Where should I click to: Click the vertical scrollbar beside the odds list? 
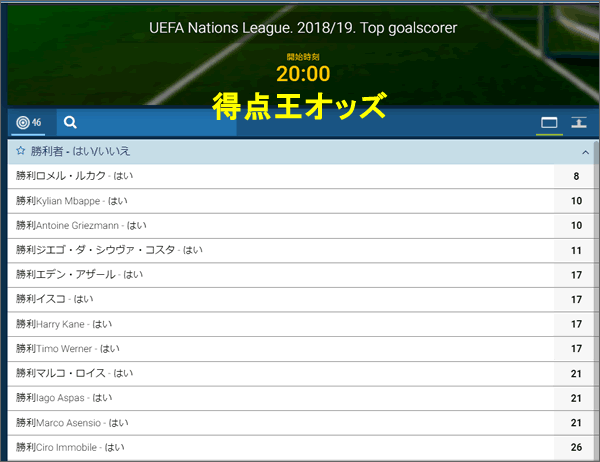click(596, 300)
